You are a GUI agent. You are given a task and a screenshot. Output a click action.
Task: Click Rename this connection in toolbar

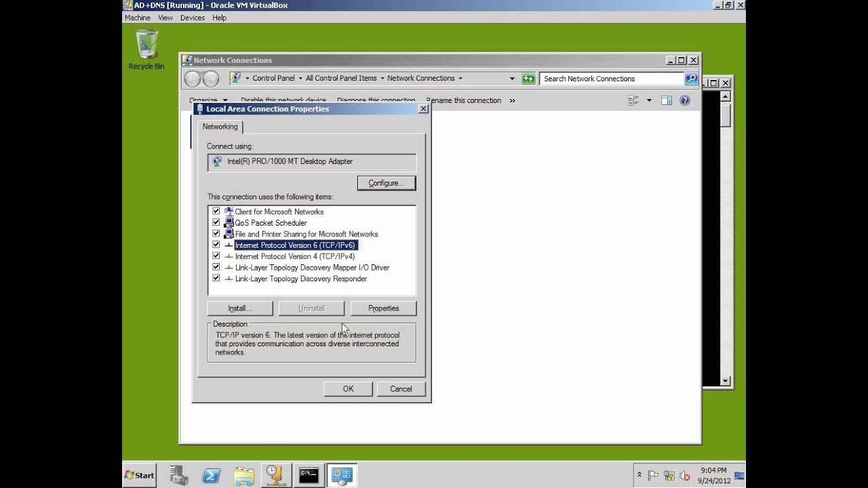[x=464, y=100]
